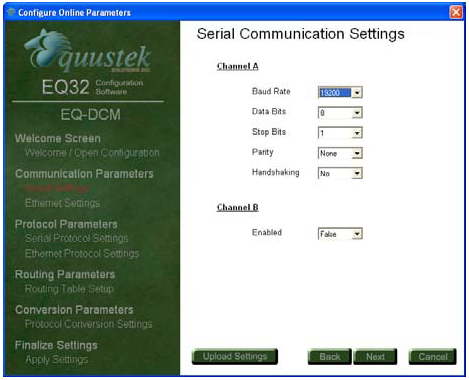The height and width of the screenshot is (380, 469).
Task: Open Welcome / Open Configuration page
Action: coord(92,153)
